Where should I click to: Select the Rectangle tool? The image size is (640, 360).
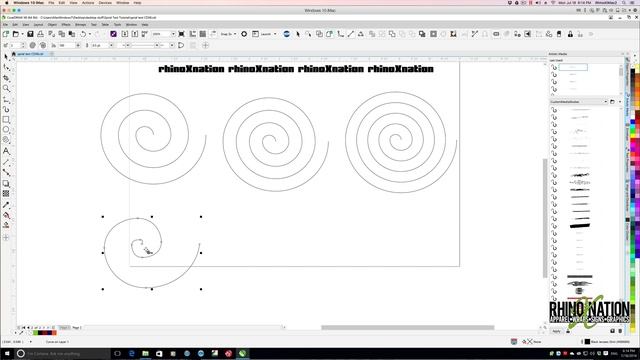pos(6,120)
